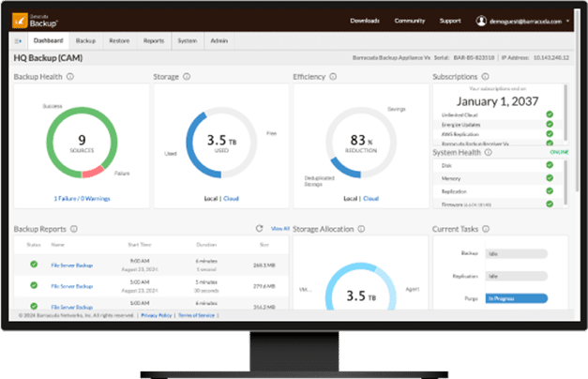588x379 pixels.
Task: Click the Subscriptions info icon
Action: click(484, 76)
